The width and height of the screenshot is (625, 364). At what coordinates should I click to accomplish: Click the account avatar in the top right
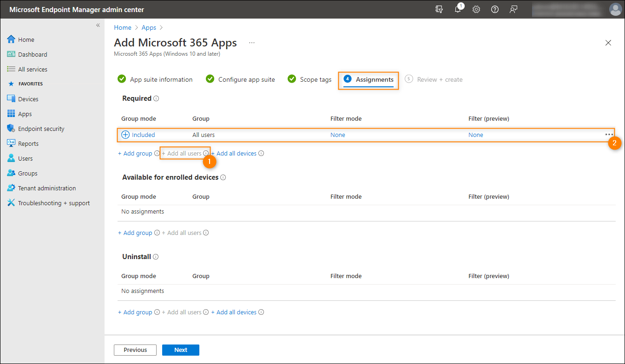615,9
